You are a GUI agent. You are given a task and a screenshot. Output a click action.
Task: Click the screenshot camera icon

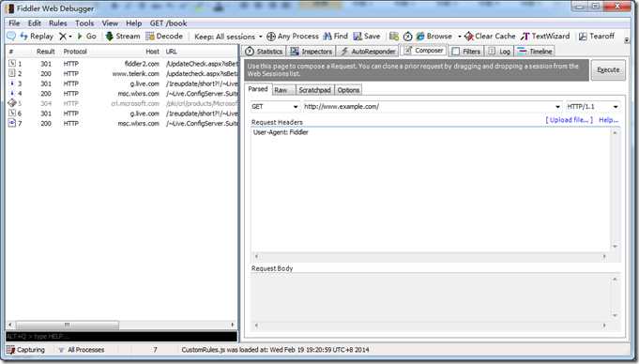pyautogui.click(x=394, y=37)
